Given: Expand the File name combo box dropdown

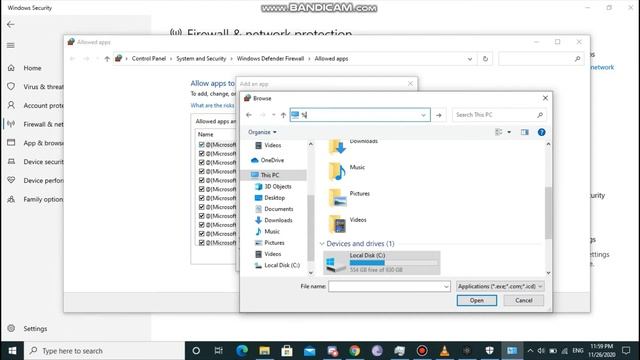Looking at the screenshot, I should pyautogui.click(x=446, y=287).
